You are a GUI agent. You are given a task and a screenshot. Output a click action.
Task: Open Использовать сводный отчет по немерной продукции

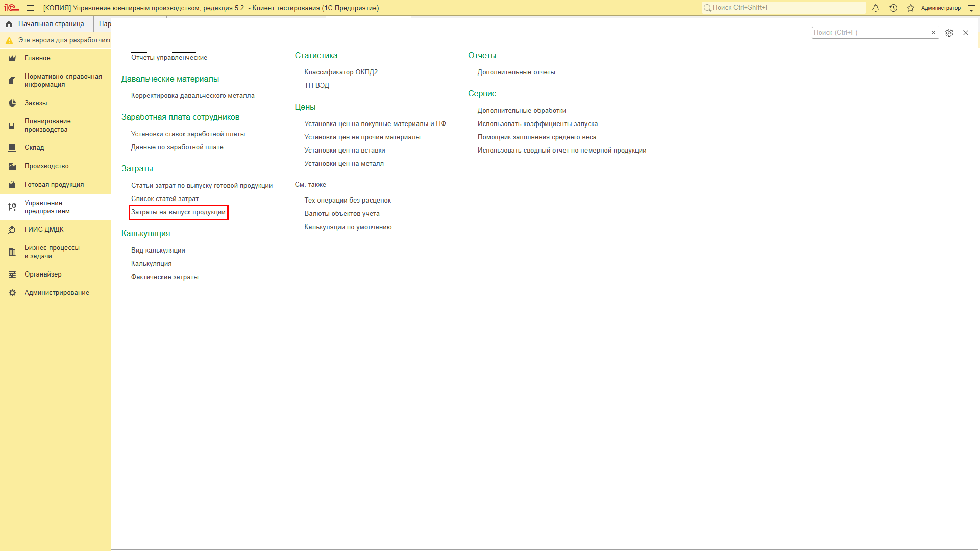[x=562, y=151]
